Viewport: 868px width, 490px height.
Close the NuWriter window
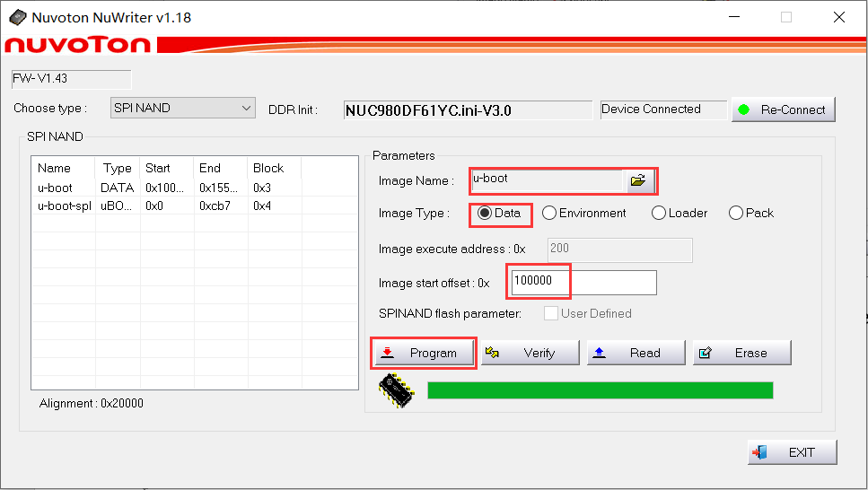tap(839, 17)
